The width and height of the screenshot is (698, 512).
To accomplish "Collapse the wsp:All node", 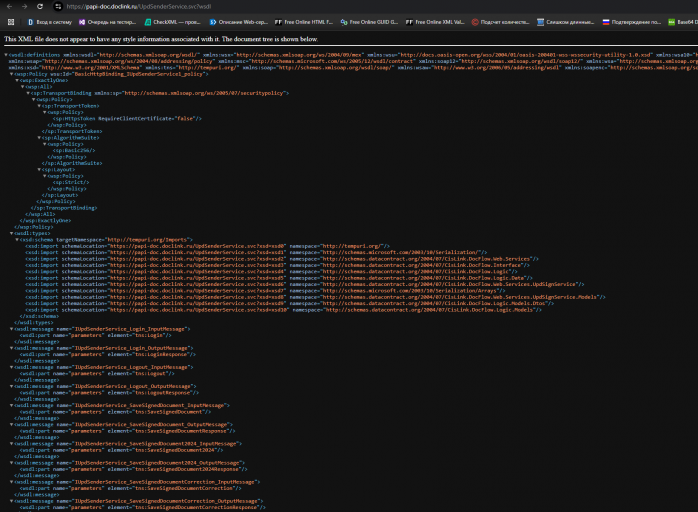I will click(23, 87).
